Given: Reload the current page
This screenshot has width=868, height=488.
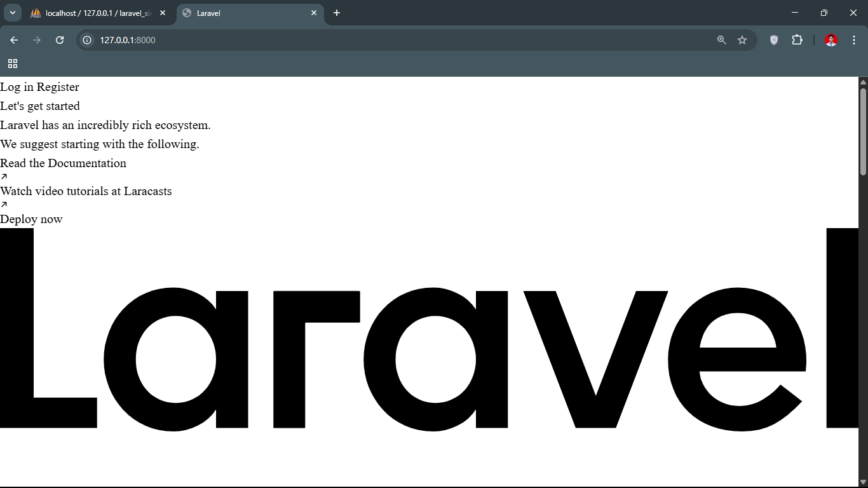Looking at the screenshot, I should tap(60, 40).
